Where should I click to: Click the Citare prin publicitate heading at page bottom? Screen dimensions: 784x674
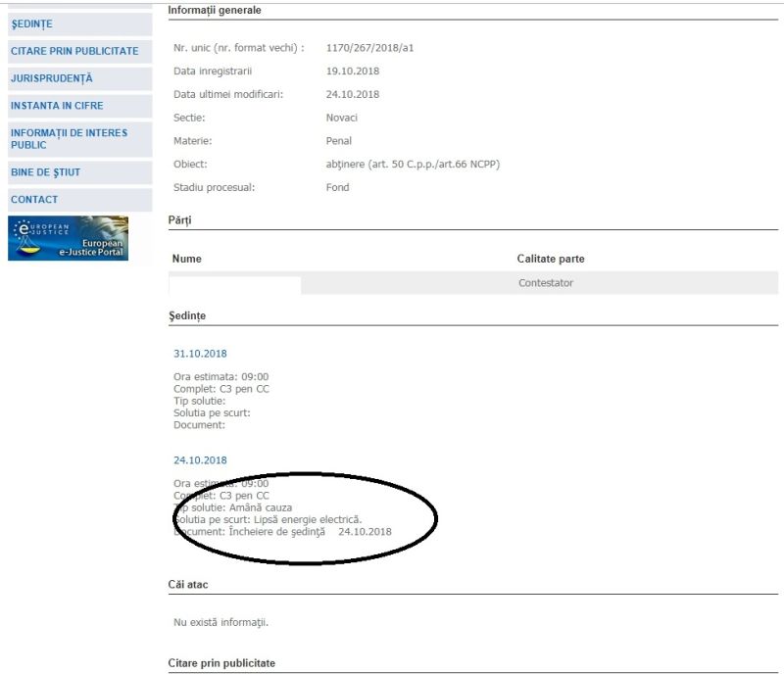coord(221,663)
